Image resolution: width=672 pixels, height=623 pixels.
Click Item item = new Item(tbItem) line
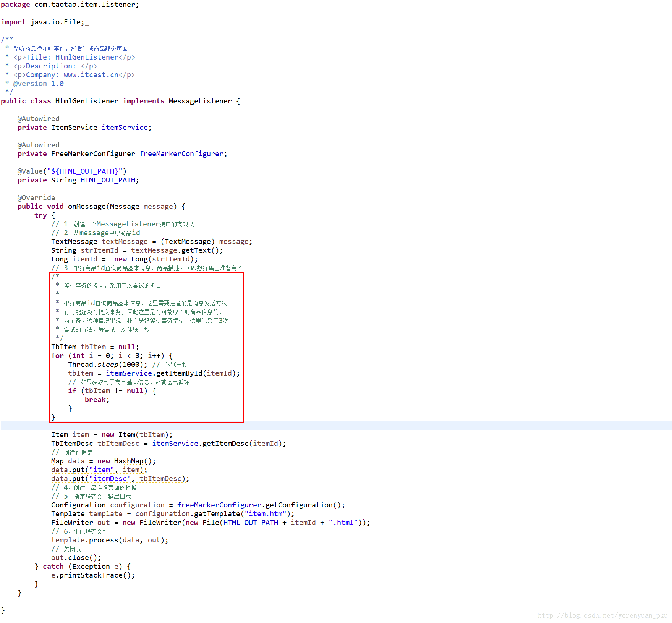click(x=112, y=435)
